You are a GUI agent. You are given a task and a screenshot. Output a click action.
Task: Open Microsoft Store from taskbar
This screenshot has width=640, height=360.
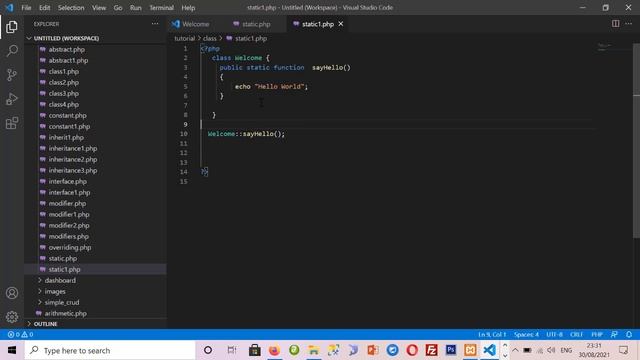pos(255,350)
